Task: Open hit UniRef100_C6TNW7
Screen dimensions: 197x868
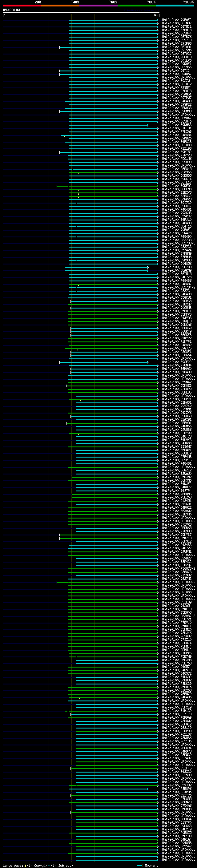Action: [177, 23]
